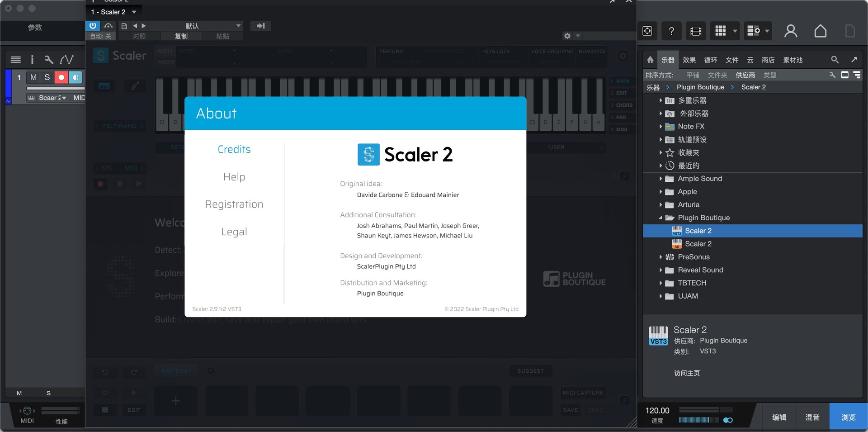The width and height of the screenshot is (868, 432).
Task: Click the add-track panel icon in toolbar
Action: pyautogui.click(x=754, y=31)
